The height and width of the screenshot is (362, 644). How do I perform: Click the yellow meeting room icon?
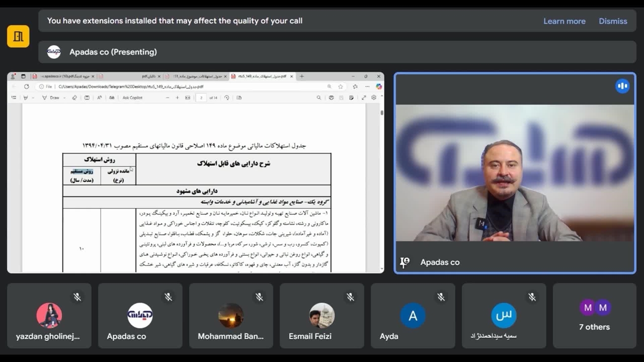pos(18,36)
